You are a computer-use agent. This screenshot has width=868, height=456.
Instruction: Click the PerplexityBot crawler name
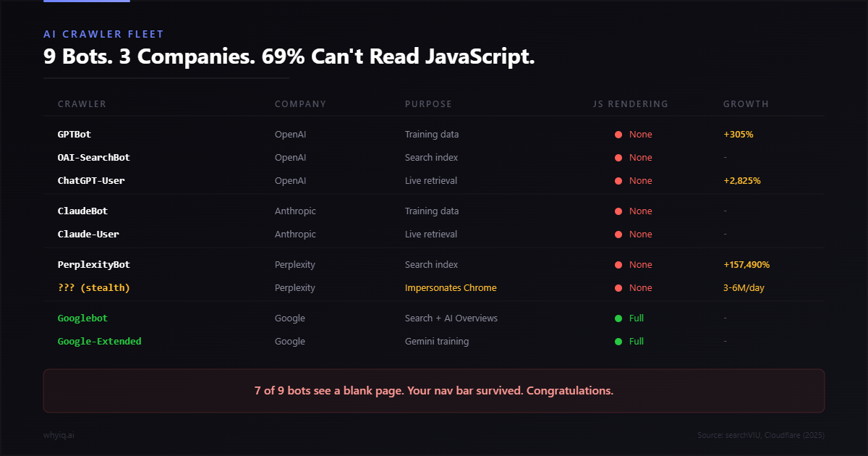coord(94,265)
